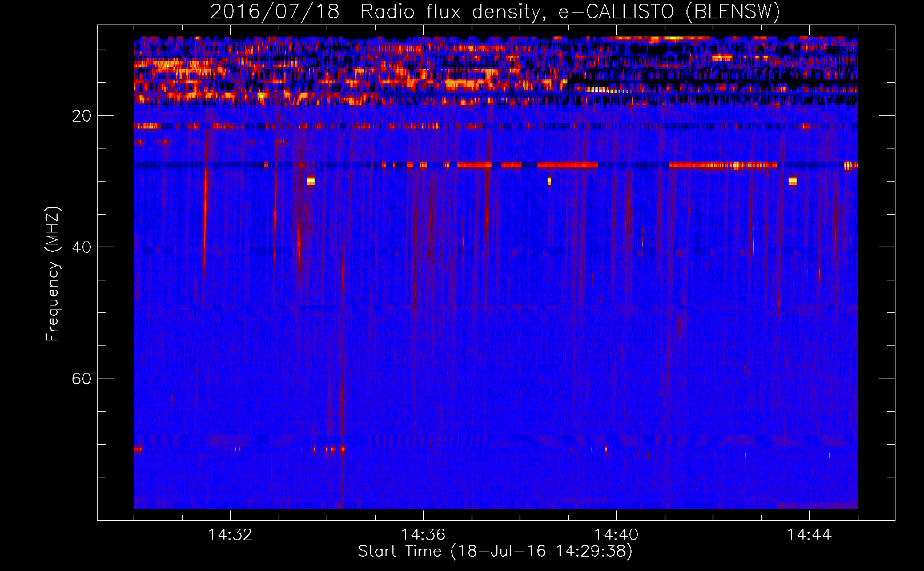Click the 60 MHz frequency tick label

coord(81,379)
